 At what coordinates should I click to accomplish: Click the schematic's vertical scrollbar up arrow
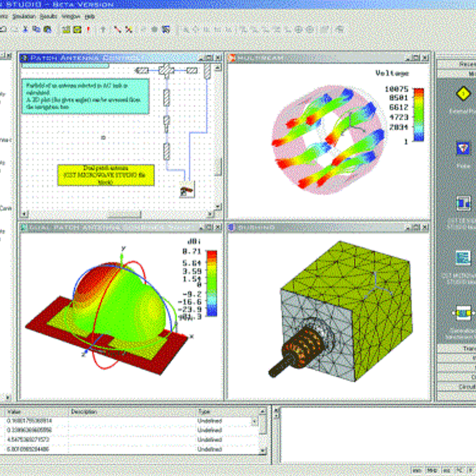(218, 68)
